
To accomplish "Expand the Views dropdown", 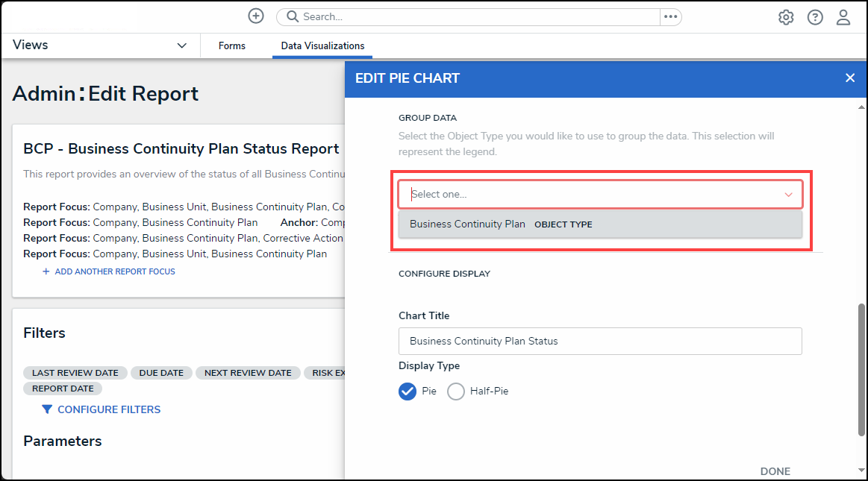I will coord(181,45).
